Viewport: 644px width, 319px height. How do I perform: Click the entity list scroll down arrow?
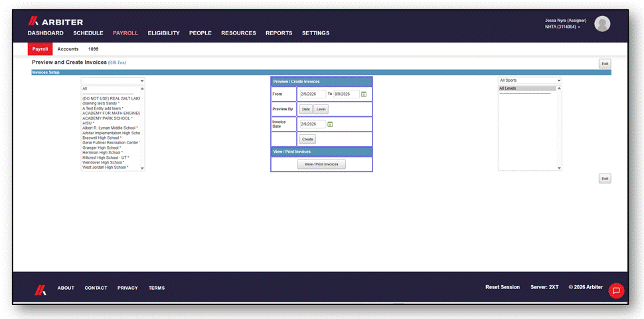click(142, 168)
